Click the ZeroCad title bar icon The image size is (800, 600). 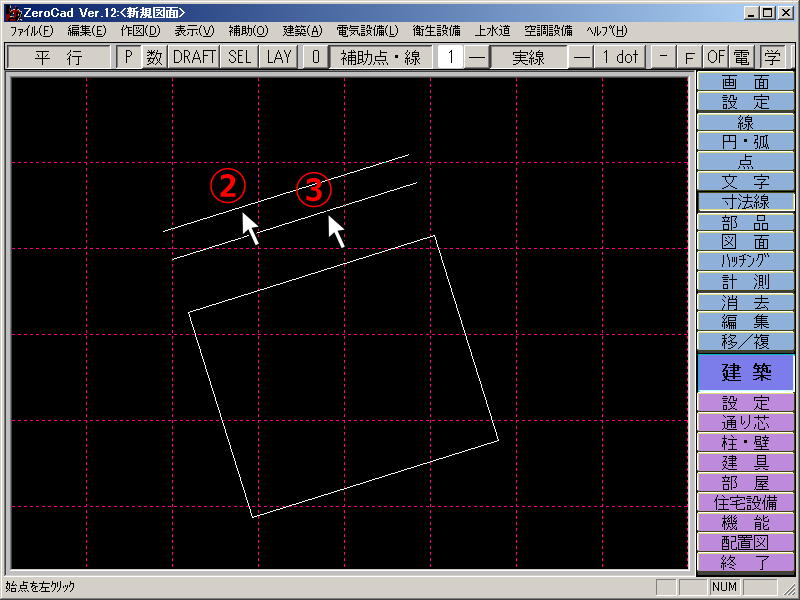pos(13,12)
